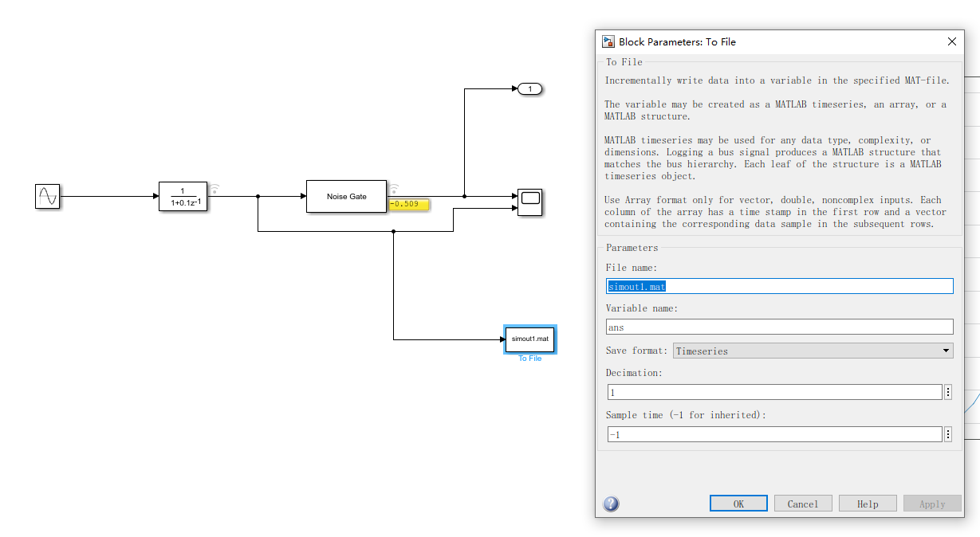980x537 pixels.
Task: Open the action menu beside Sample time field
Action: [x=947, y=433]
